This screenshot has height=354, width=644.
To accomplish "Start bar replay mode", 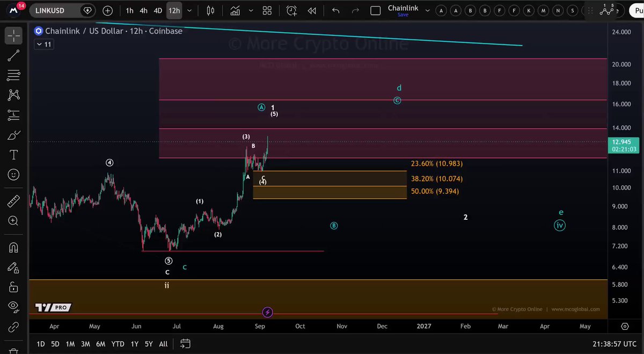I will coord(312,10).
